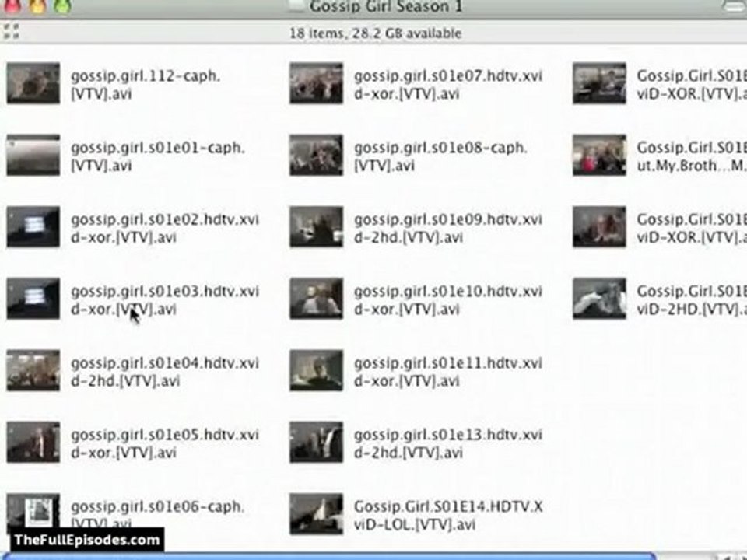Click file name gossip.girl.s01e03.hdtv.xvid-xor
This screenshot has height=560, width=747.
pos(165,300)
